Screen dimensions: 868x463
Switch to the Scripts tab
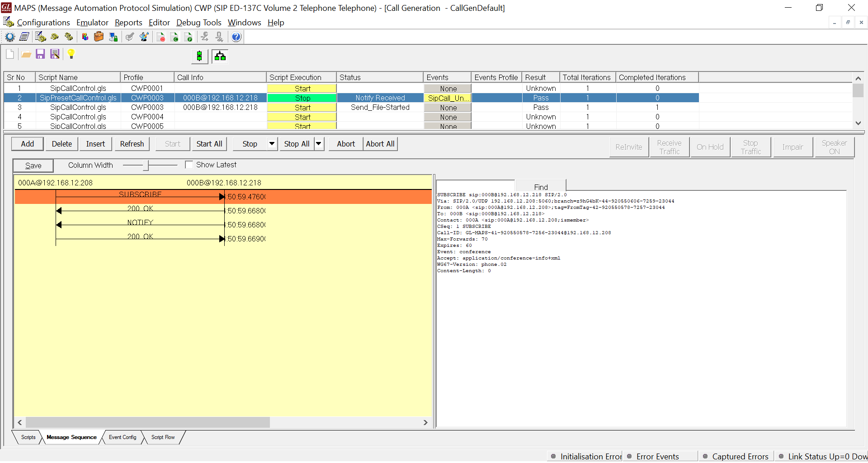28,437
